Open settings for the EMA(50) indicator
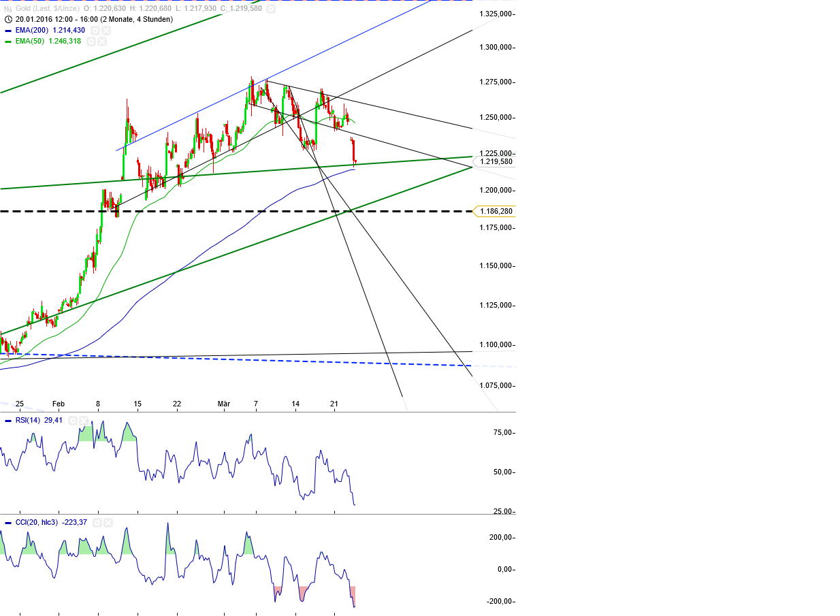840x616 pixels. pos(91,41)
